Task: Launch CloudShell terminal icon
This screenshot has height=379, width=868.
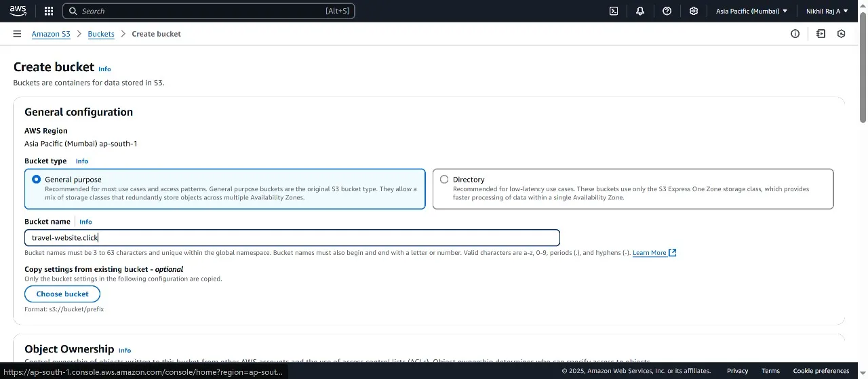Action: point(614,11)
